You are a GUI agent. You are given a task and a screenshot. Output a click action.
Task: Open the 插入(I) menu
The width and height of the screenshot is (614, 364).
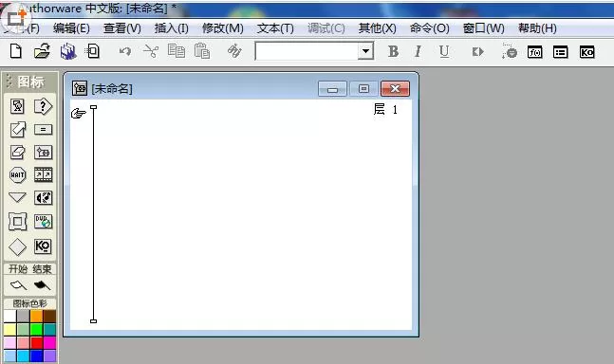click(x=172, y=28)
